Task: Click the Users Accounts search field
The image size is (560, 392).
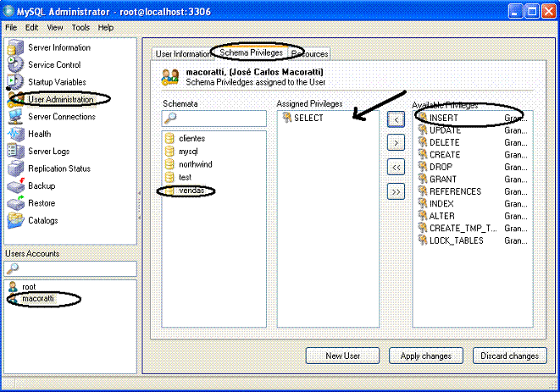Action: (70, 268)
